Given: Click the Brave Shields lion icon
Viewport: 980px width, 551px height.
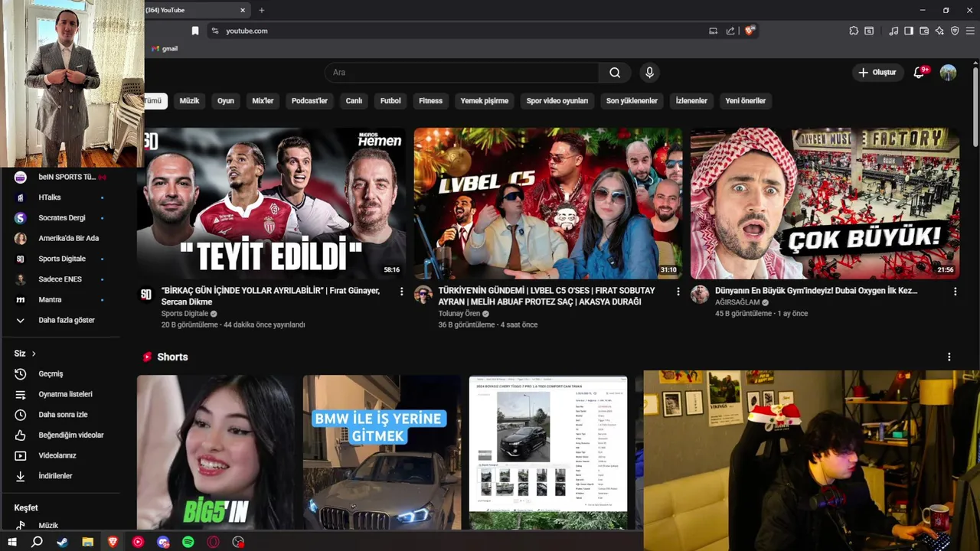Looking at the screenshot, I should 750,31.
